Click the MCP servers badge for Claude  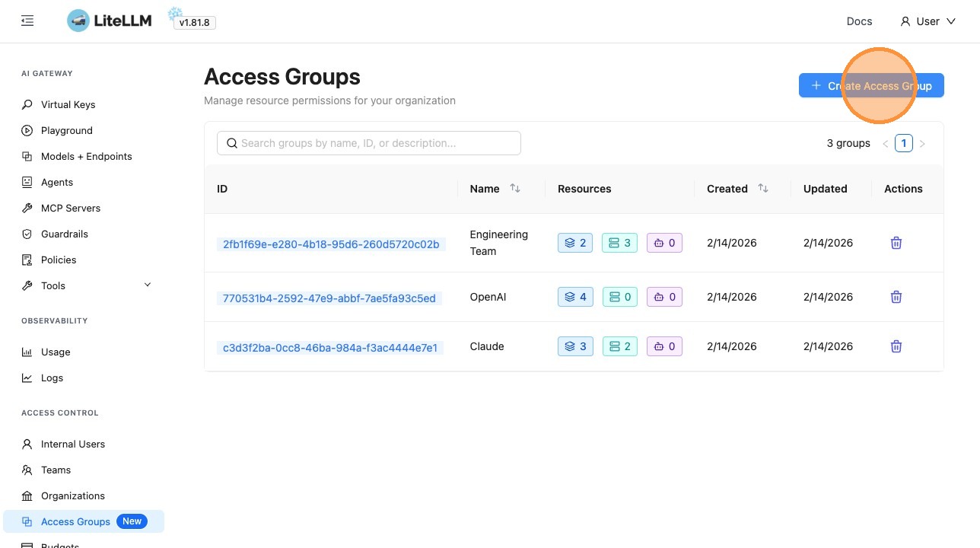619,346
